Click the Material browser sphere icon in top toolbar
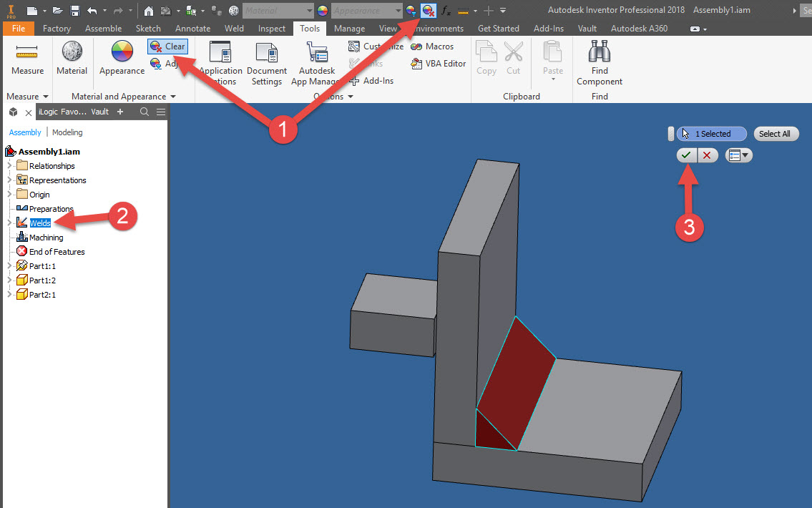The height and width of the screenshot is (508, 812). 233,10
